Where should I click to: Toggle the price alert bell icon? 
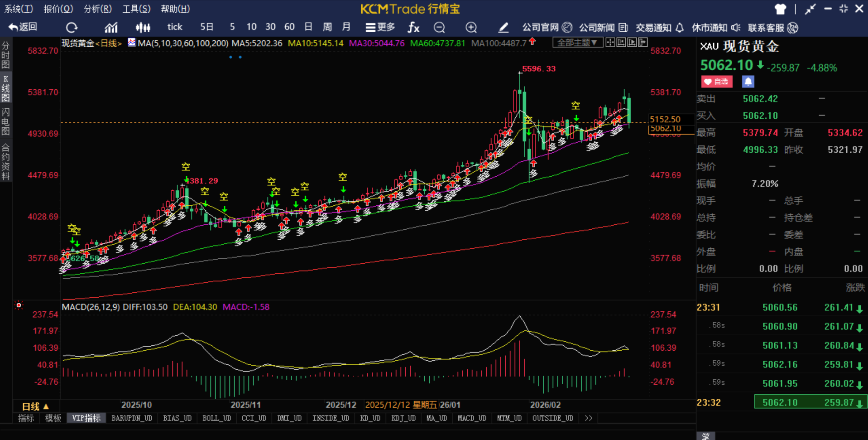tap(748, 82)
